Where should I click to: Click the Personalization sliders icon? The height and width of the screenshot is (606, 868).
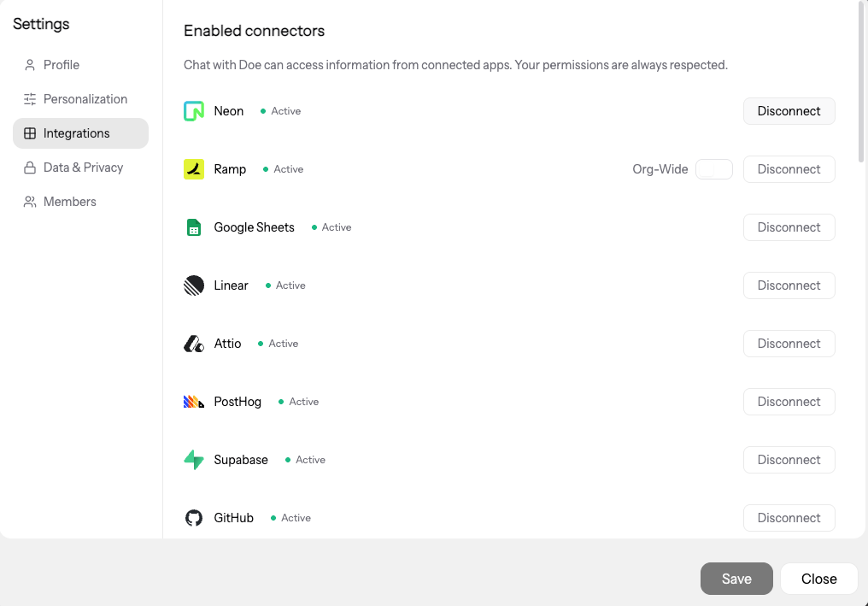pyautogui.click(x=28, y=98)
